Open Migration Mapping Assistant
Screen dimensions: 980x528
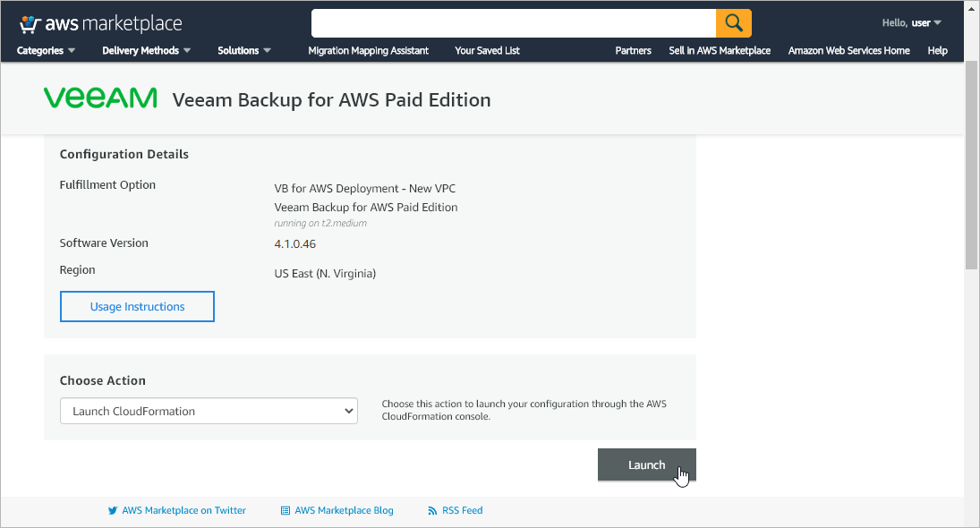point(368,51)
